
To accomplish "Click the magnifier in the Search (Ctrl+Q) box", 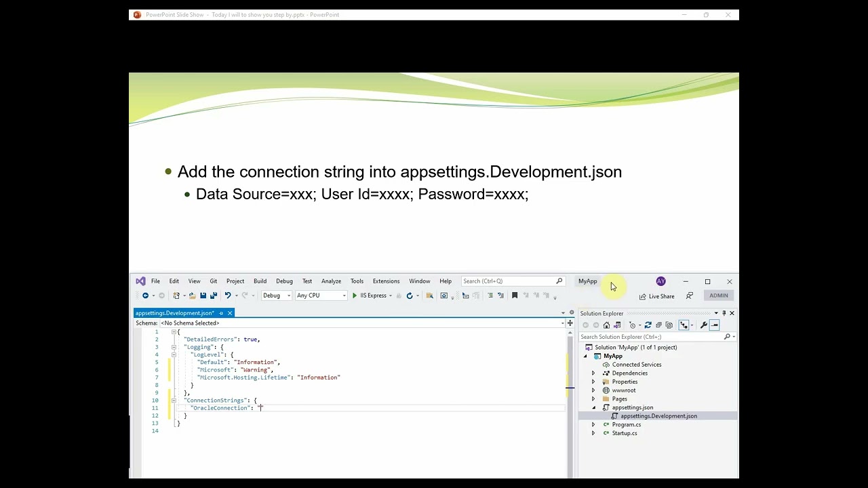I will [559, 281].
